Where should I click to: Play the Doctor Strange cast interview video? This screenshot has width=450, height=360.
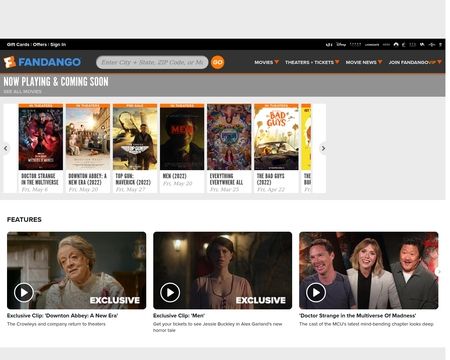tap(316, 292)
